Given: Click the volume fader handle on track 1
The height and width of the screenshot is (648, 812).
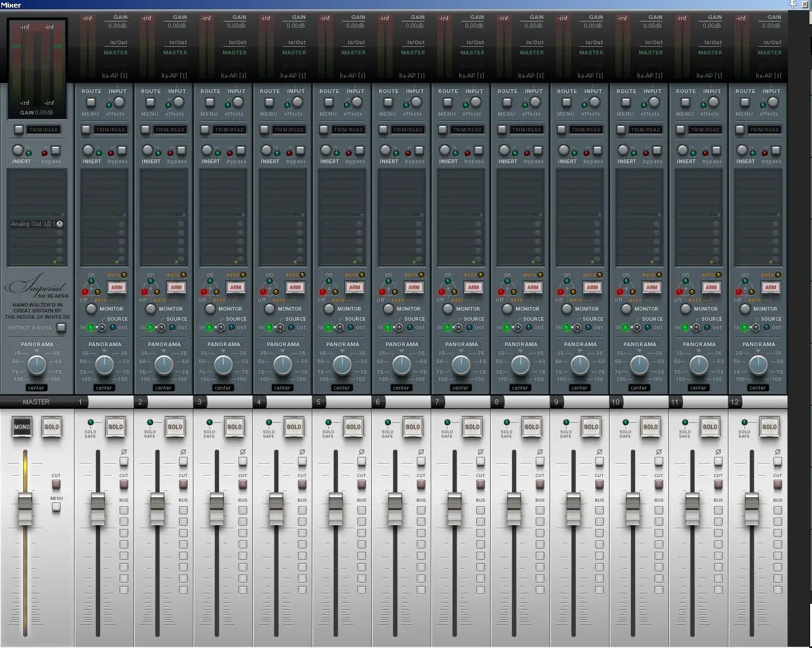Looking at the screenshot, I should point(97,509).
